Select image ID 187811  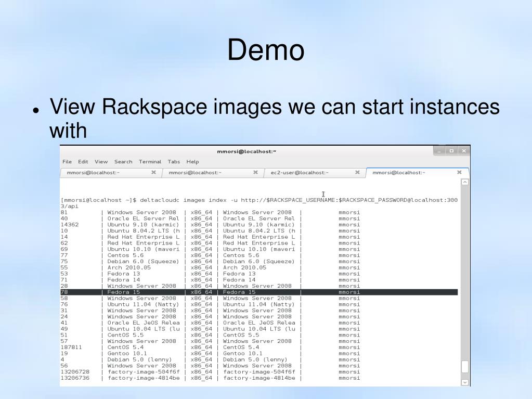point(71,347)
